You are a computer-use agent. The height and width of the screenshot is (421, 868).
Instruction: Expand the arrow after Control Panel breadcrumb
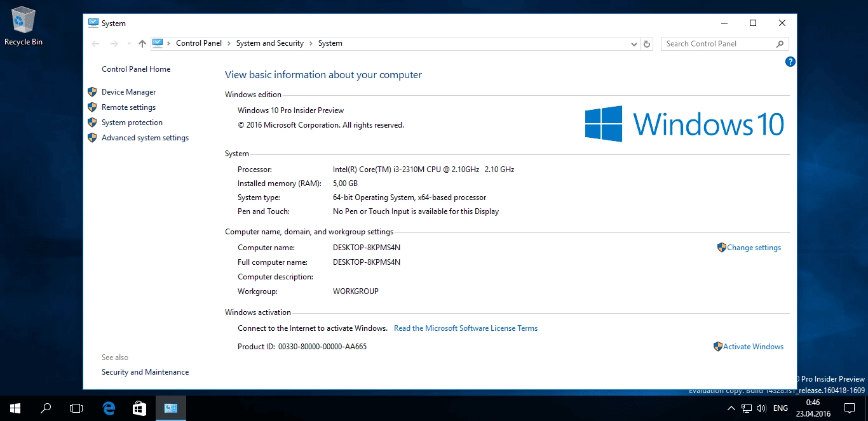click(x=229, y=43)
